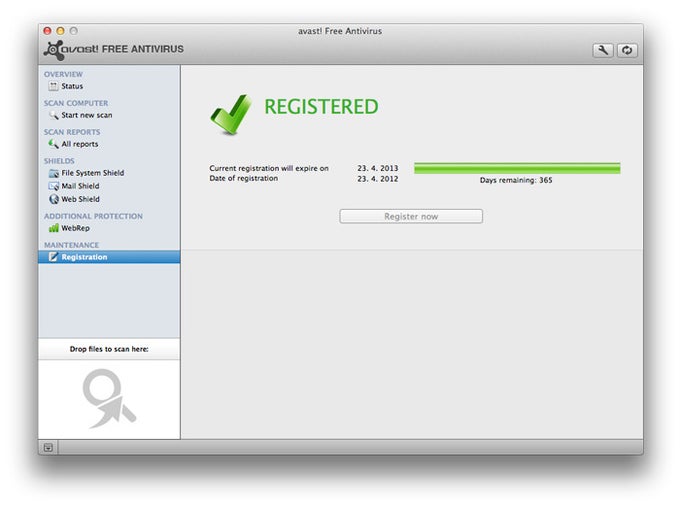The height and width of the screenshot is (506, 680).
Task: Open All reports in sidebar
Action: 109,144
